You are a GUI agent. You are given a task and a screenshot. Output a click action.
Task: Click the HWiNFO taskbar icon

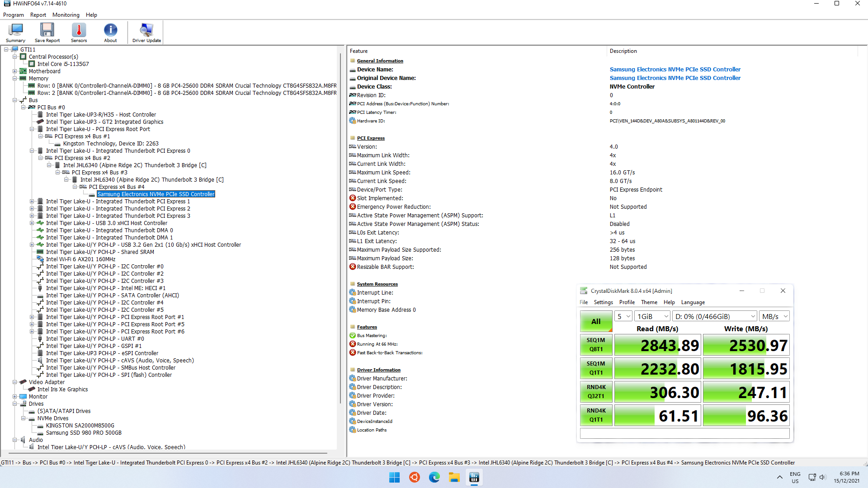tap(474, 477)
